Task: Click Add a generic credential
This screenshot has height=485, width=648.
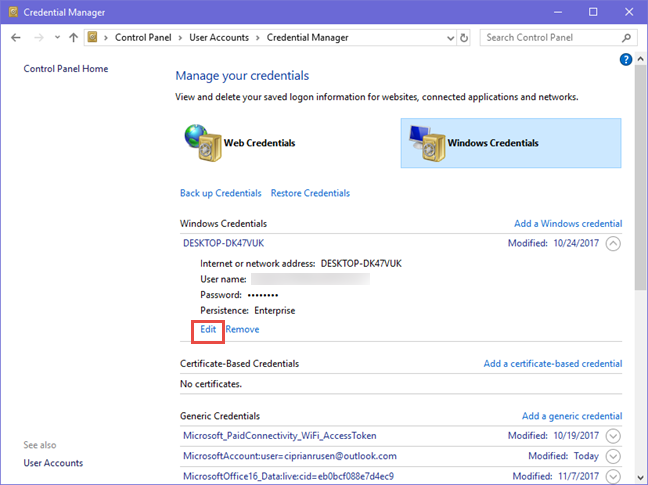Action: 572,416
